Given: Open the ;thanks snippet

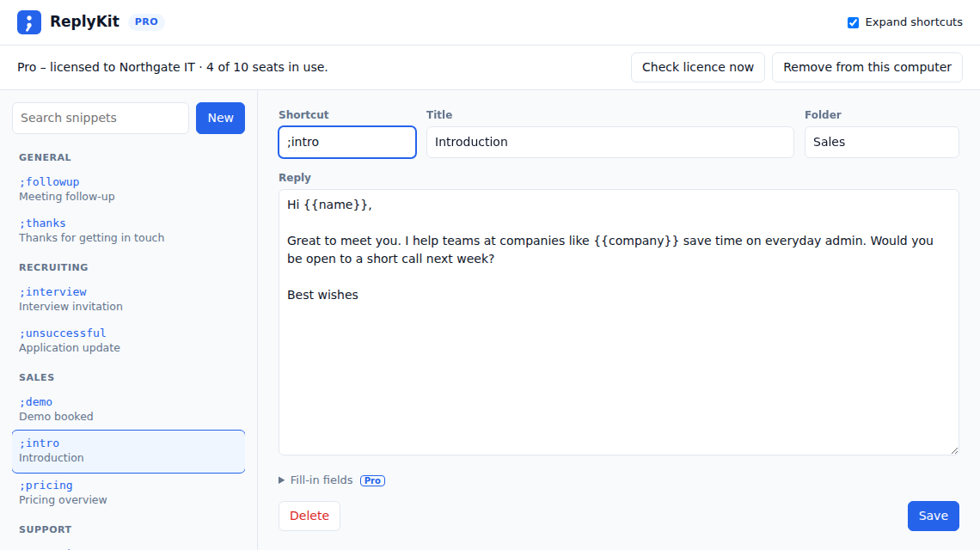Looking at the screenshot, I should 129,230.
